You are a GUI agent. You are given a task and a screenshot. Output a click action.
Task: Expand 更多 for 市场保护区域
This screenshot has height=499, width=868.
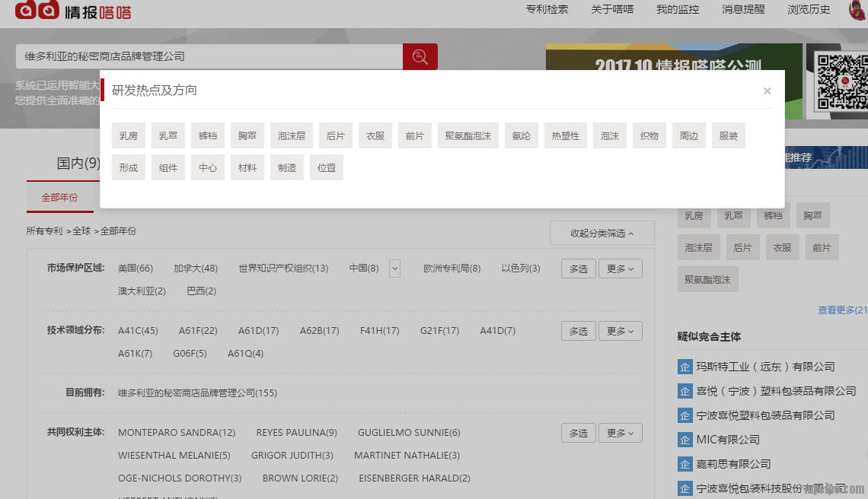pyautogui.click(x=620, y=269)
